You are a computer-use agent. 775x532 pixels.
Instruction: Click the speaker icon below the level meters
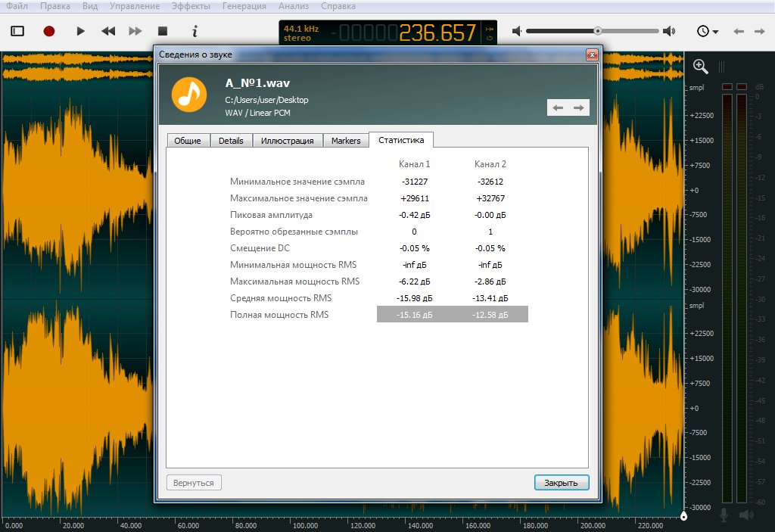pos(745,515)
